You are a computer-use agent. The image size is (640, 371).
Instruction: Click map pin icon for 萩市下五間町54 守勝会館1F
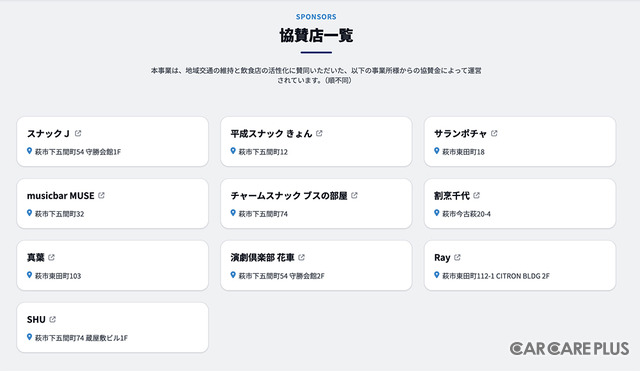[29, 151]
